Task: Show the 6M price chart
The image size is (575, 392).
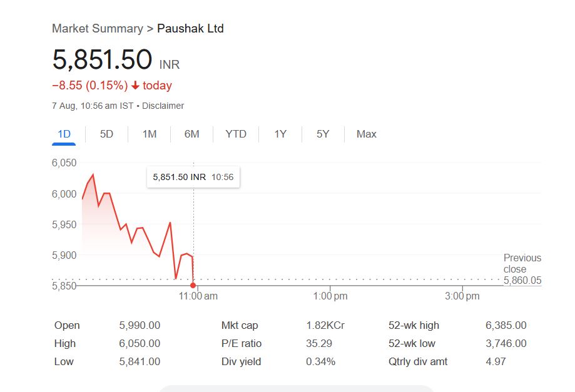Action: (x=192, y=134)
